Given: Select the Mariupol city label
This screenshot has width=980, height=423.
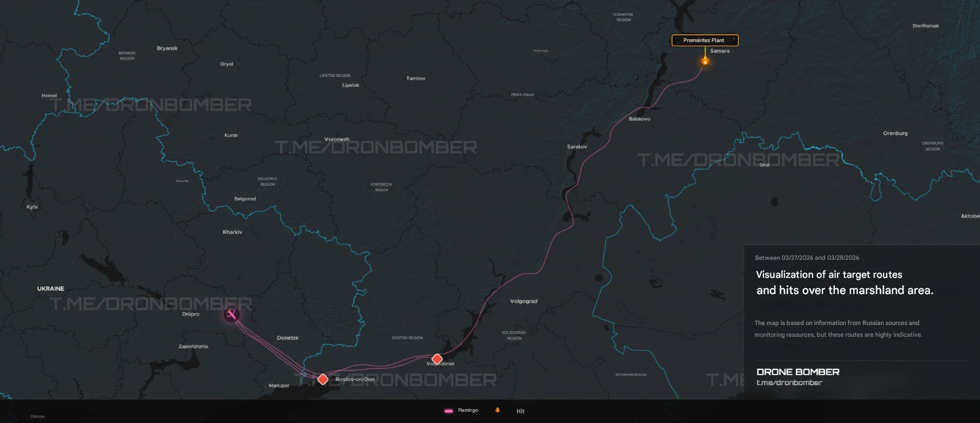Looking at the screenshot, I should tap(279, 386).
